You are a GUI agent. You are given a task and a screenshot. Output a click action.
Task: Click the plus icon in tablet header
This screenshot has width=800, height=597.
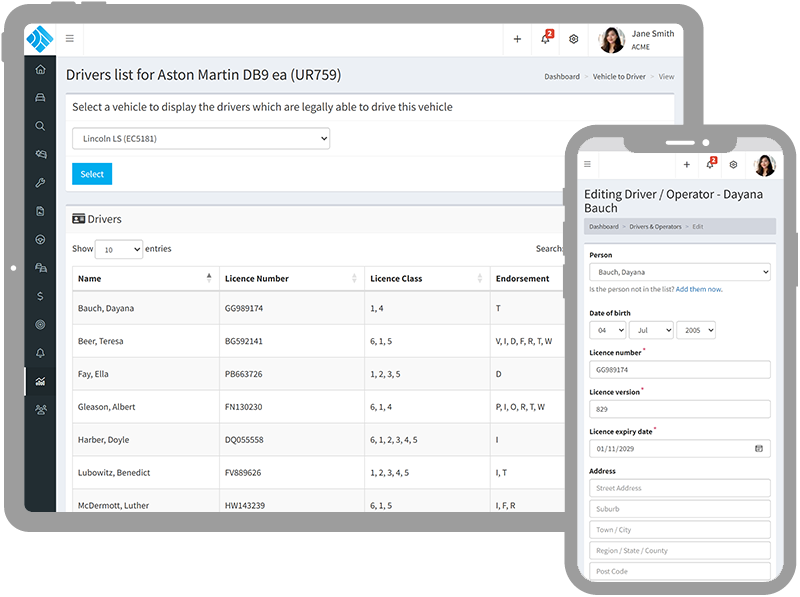coord(517,39)
